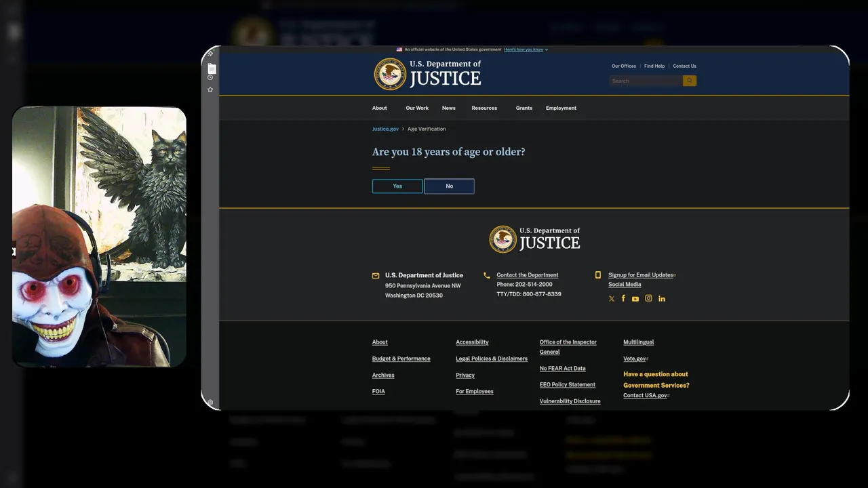868x488 pixels.
Task: Open the Employment menu item
Action: (561, 108)
